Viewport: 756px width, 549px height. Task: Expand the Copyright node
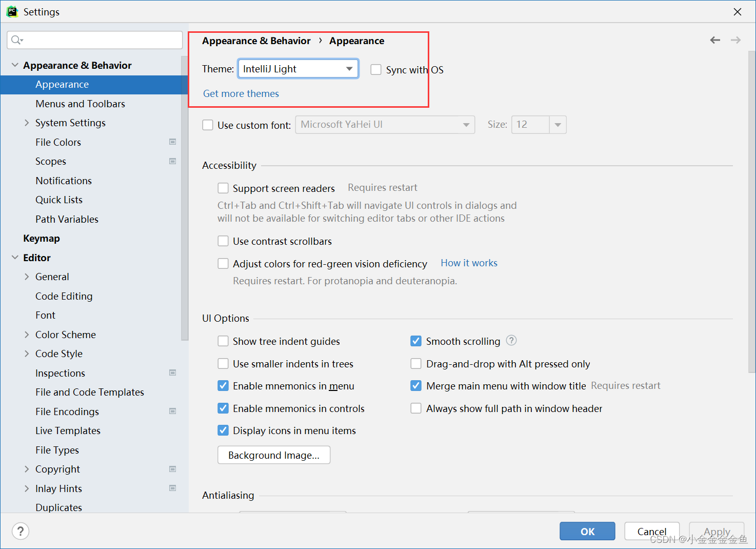[x=27, y=469]
